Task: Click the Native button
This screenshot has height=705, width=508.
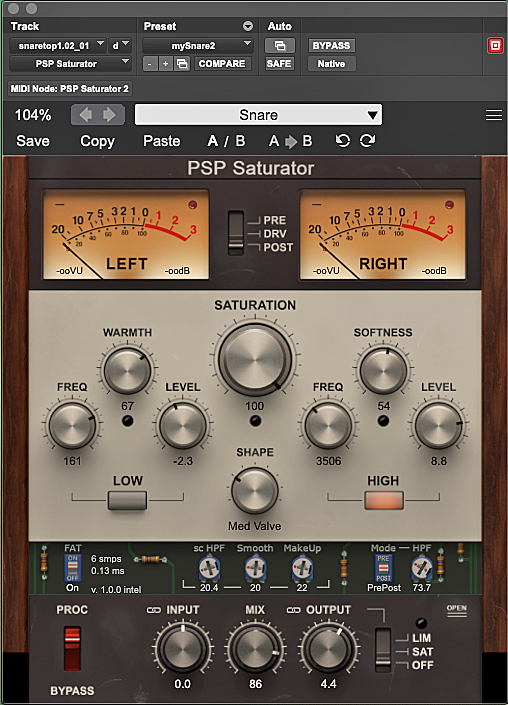Action: (x=331, y=64)
